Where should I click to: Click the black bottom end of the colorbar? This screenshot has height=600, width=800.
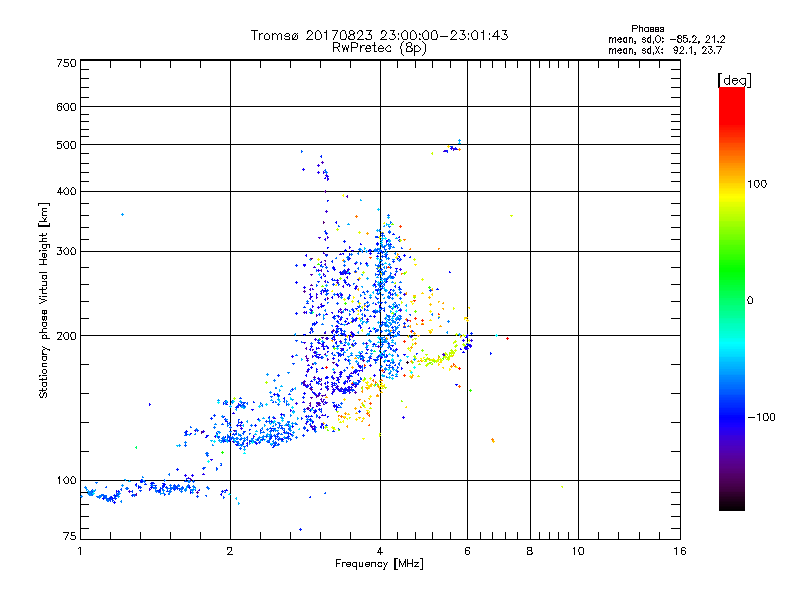732,503
